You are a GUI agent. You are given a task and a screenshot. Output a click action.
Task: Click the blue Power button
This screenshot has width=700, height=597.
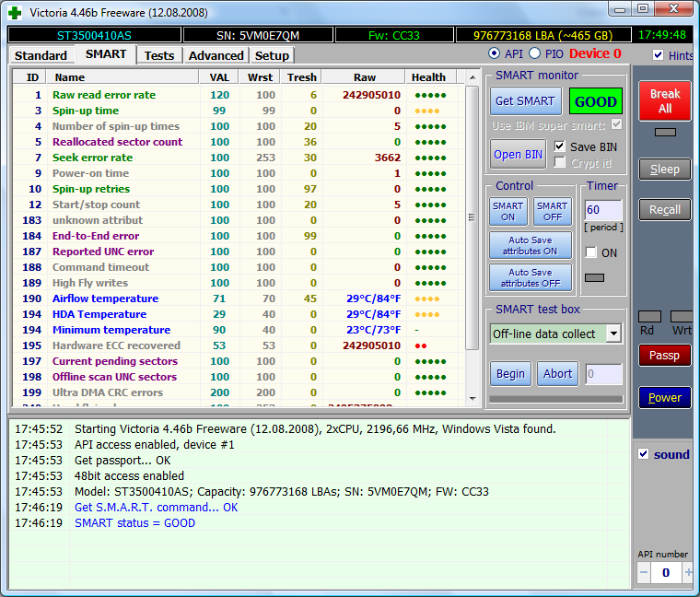[665, 398]
